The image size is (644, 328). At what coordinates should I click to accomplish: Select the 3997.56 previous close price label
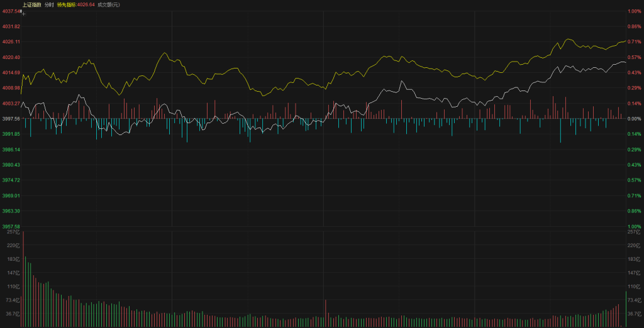(x=11, y=118)
